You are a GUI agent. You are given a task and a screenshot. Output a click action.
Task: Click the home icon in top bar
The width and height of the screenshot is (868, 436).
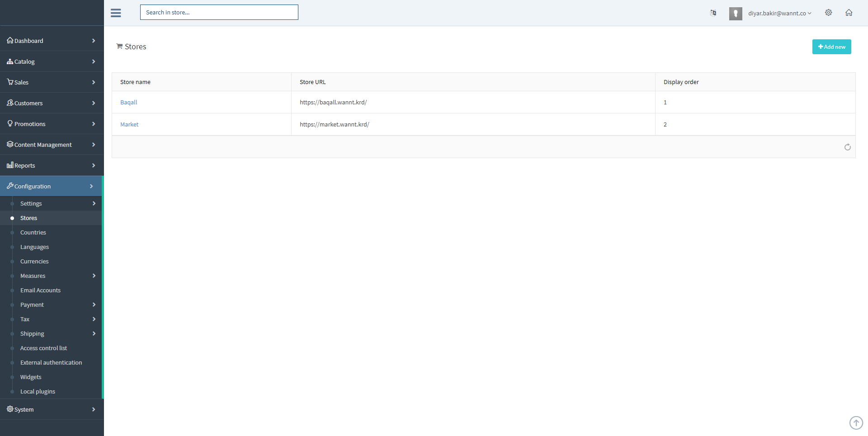click(x=849, y=13)
